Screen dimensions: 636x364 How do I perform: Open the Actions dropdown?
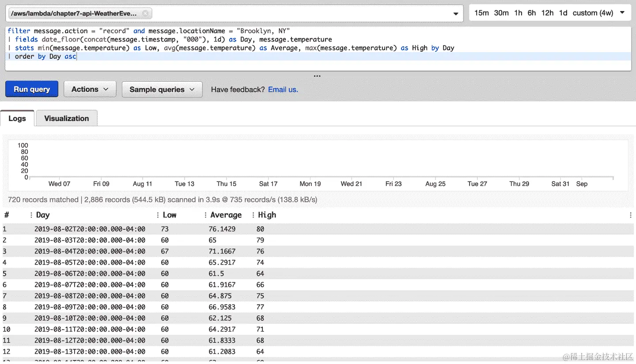90,89
